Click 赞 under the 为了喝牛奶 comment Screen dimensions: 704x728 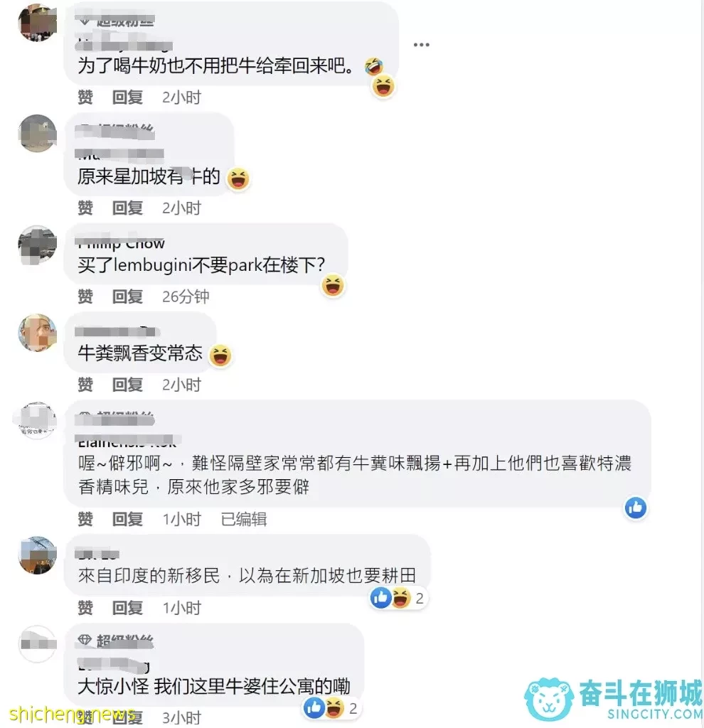(x=85, y=97)
